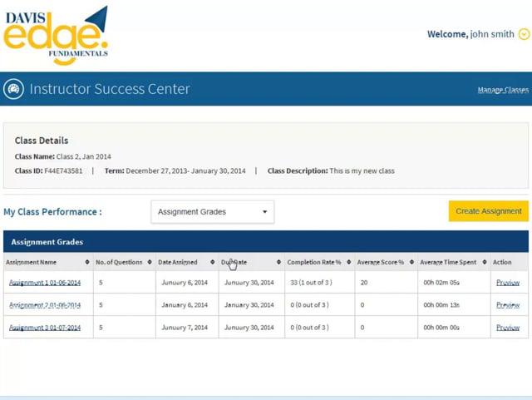Screen dimensions: 532x400
Task: Select the average score value 20
Action: pyautogui.click(x=364, y=282)
